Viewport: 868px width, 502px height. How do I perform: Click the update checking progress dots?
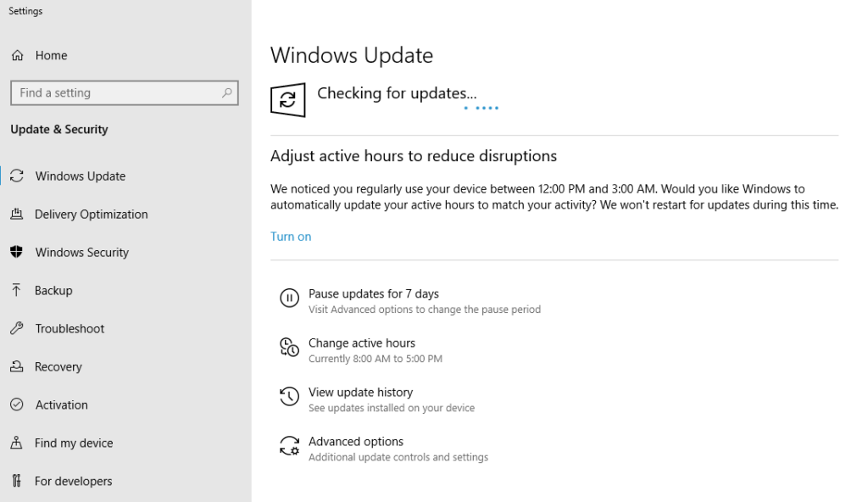tap(481, 109)
